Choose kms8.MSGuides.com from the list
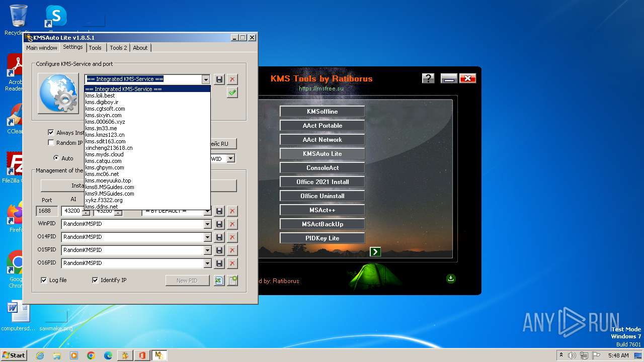Screen dimensions: 644x362 pyautogui.click(x=147, y=187)
